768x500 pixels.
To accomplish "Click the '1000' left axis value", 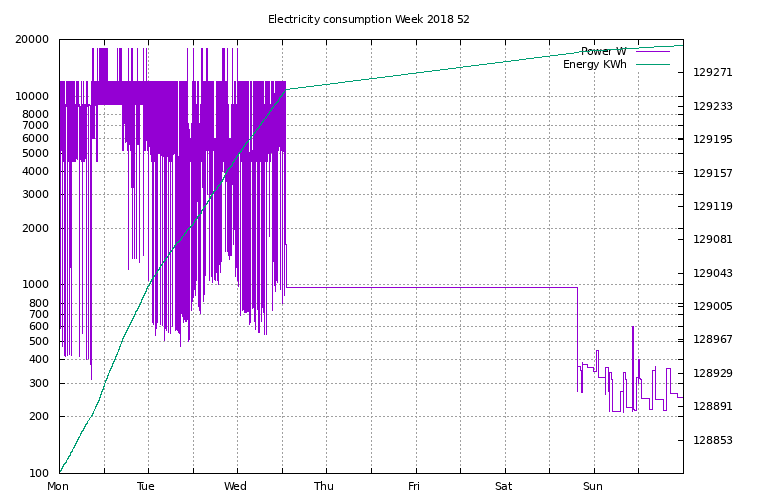I will [35, 284].
